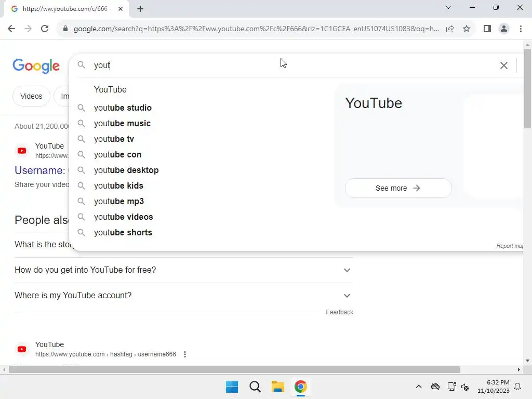
Task: Reload the page with the refresh icon
Action: tap(45, 29)
